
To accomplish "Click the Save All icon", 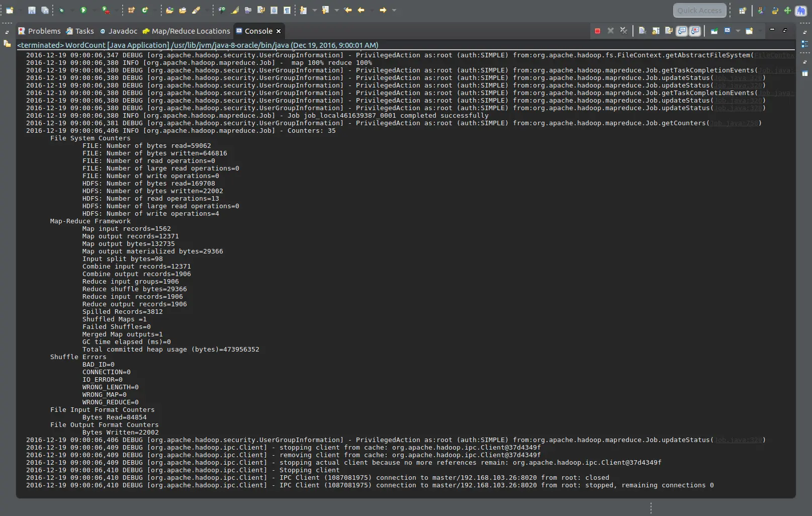I will click(x=45, y=10).
